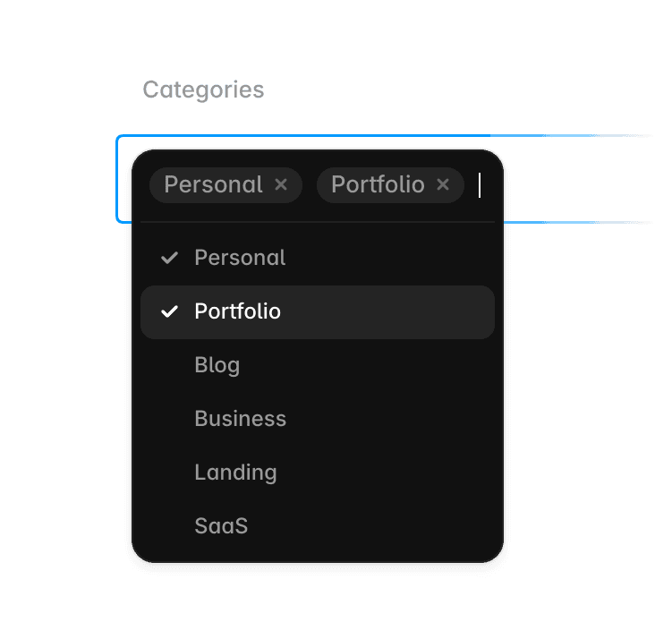Click the empty check slot left of SaaS
The width and height of the screenshot is (672, 639).
(x=169, y=526)
